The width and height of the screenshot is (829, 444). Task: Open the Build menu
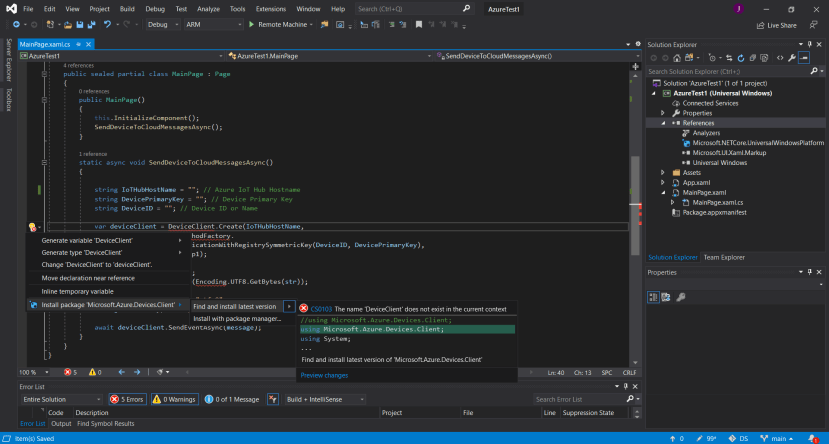point(127,8)
